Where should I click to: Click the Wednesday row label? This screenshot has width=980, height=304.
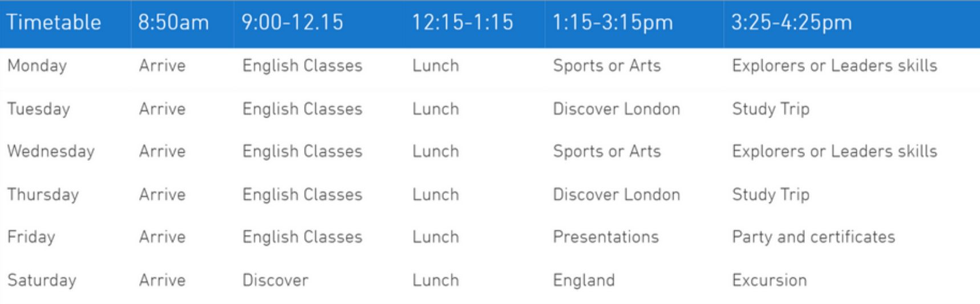click(51, 151)
